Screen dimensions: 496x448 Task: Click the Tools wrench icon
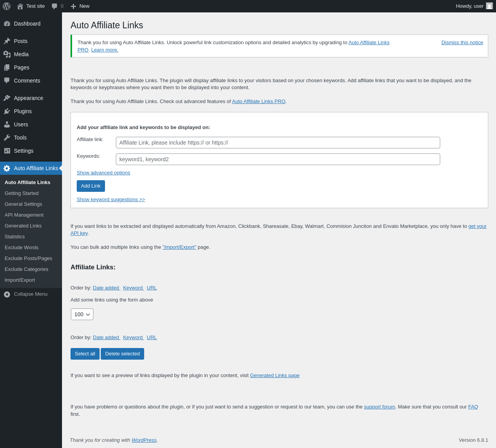coord(7,138)
